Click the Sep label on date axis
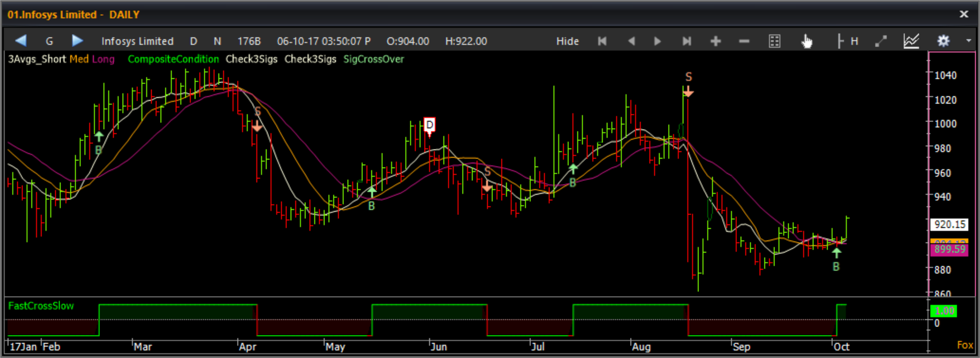 742,347
